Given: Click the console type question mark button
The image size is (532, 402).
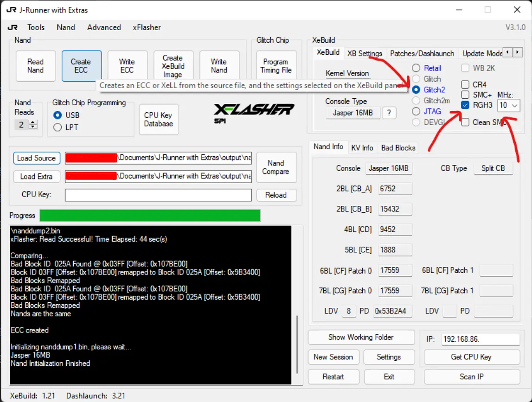Looking at the screenshot, I should pos(389,113).
